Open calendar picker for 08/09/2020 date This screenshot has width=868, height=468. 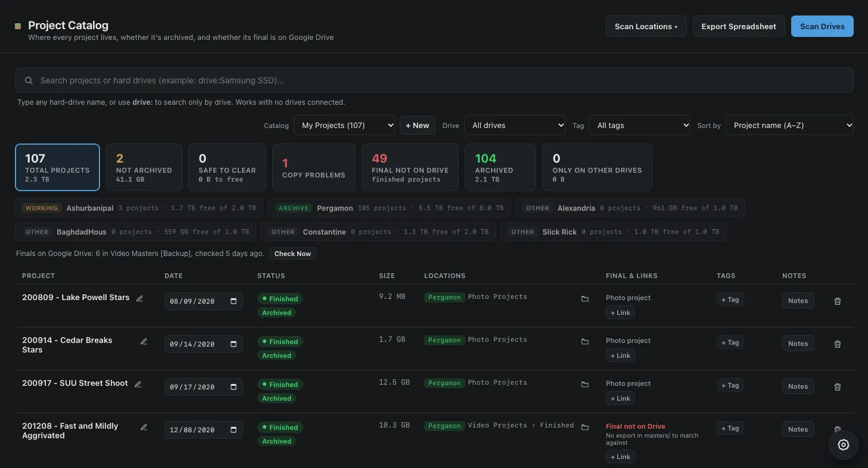pos(234,301)
